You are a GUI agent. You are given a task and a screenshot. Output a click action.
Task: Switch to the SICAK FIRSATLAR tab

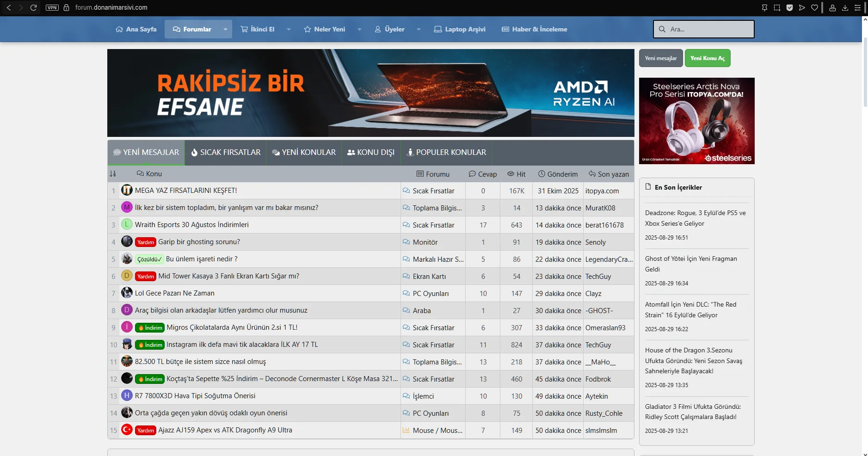click(226, 153)
